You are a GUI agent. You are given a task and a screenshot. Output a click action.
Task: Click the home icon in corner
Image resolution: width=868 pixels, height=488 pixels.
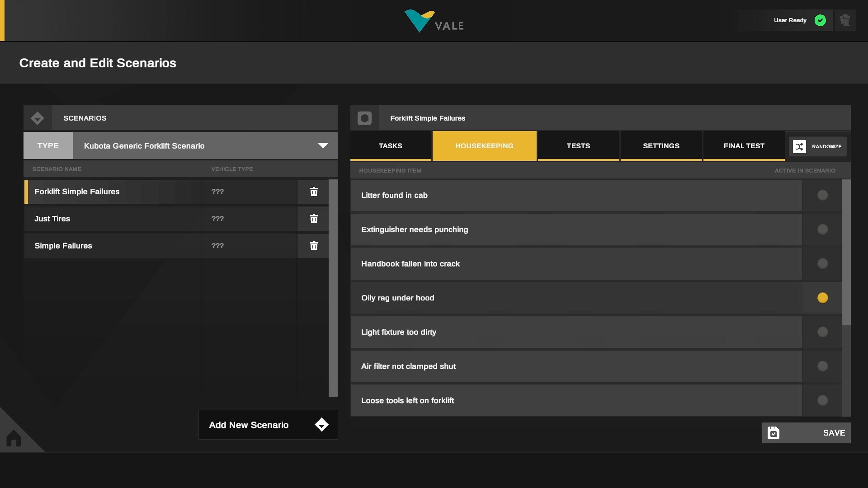tap(14, 438)
